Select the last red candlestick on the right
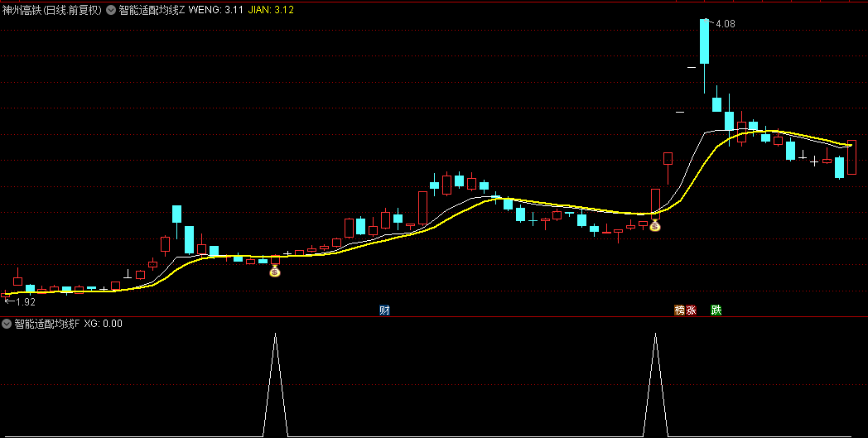This screenshot has height=438, width=868. tap(851, 157)
